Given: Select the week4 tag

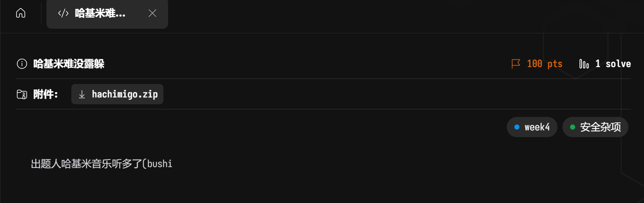Looking at the screenshot, I should click(x=532, y=127).
